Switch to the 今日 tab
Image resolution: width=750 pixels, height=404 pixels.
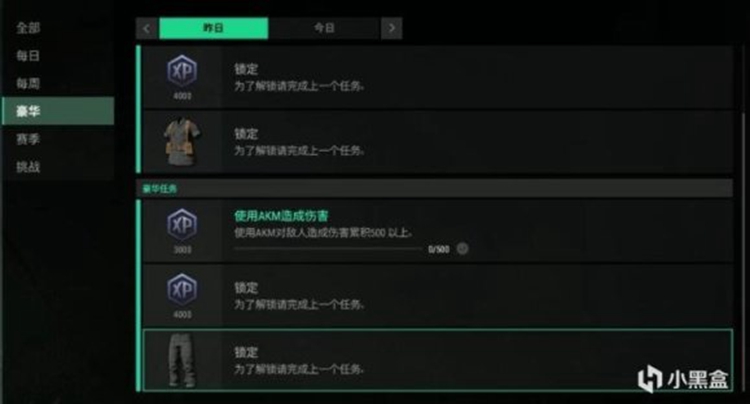[324, 28]
